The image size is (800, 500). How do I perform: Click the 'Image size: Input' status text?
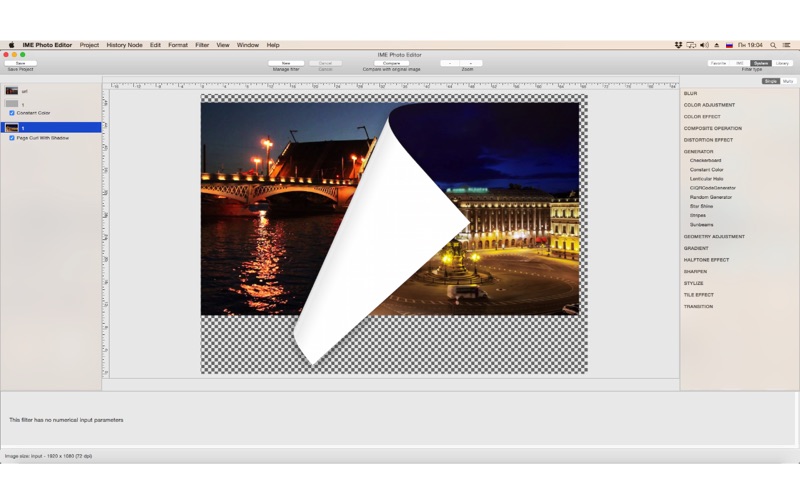tap(48, 456)
